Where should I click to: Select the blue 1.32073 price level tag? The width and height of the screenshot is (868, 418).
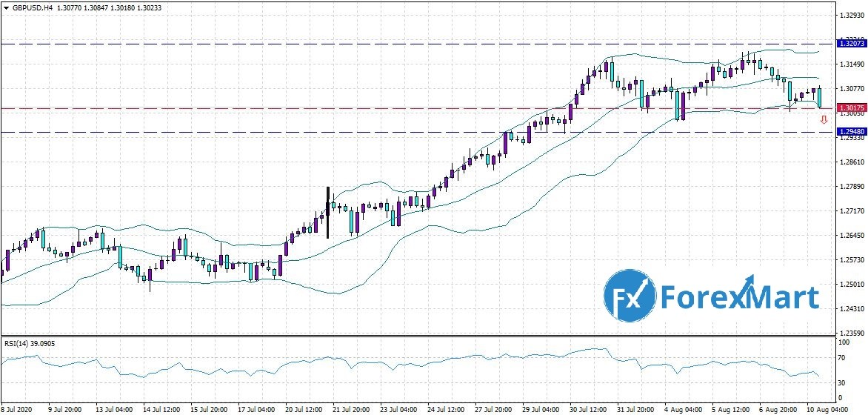pos(851,44)
